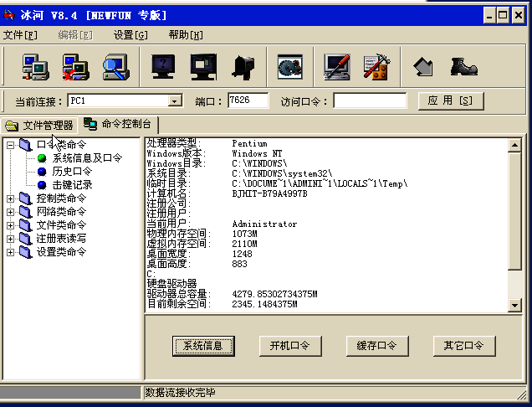The image size is (532, 407).
Task: Click the gears server configuration icon
Action: click(289, 67)
